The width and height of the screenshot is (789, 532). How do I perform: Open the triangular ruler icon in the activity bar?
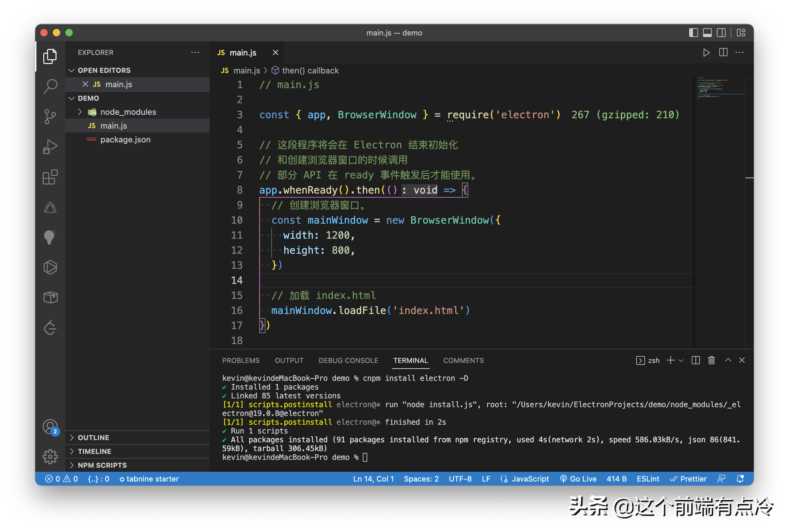[50, 207]
